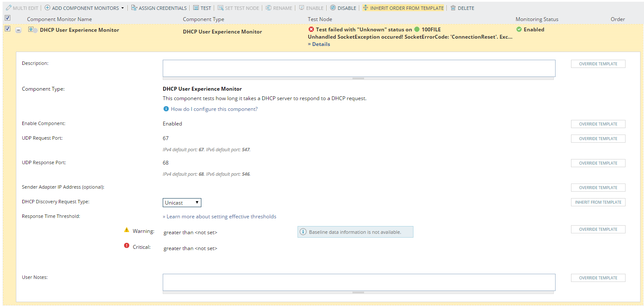Image resolution: width=644 pixels, height=306 pixels.
Task: Click Override Template for Response Time Threshold
Action: [598, 229]
